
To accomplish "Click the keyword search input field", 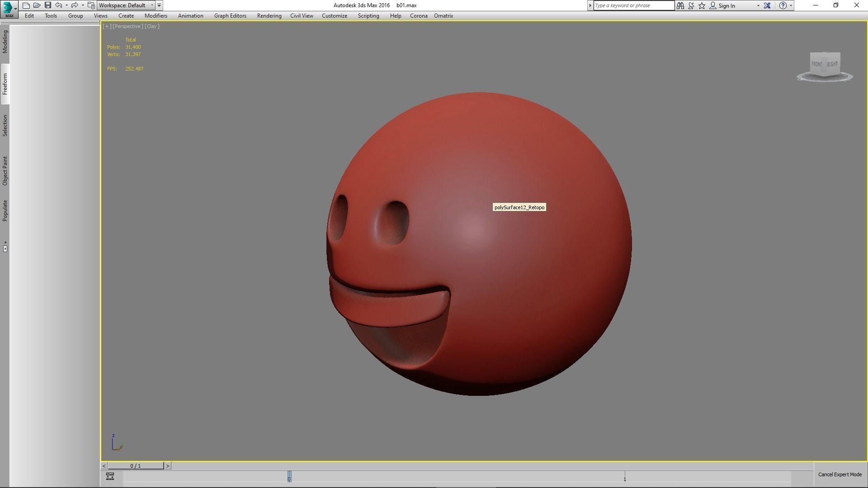I will pyautogui.click(x=633, y=5).
